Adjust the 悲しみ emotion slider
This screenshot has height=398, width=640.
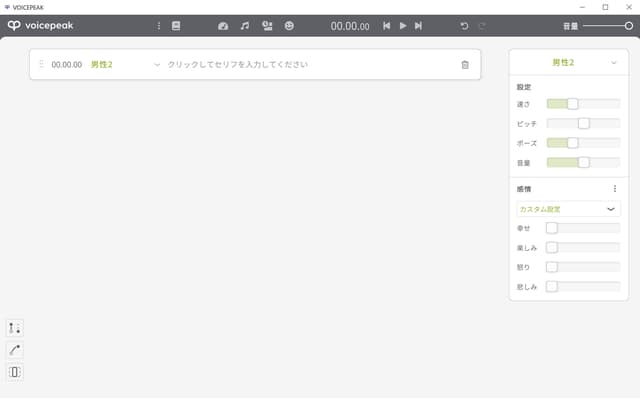click(583, 287)
